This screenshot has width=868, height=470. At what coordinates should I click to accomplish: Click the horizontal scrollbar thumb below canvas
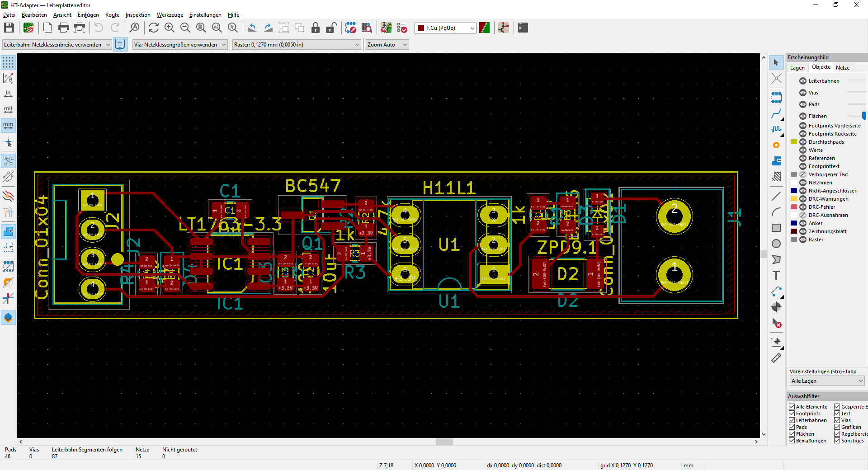(x=444, y=442)
